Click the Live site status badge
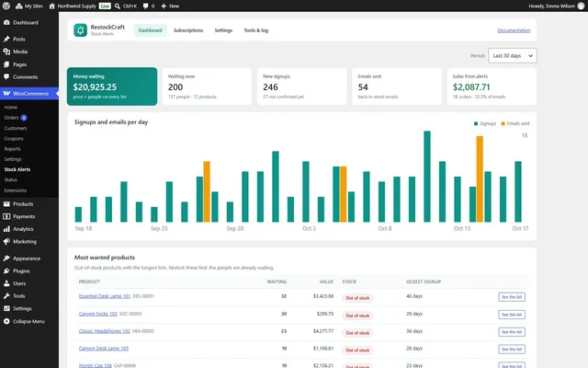Viewport: 588px width, 368px height. point(105,6)
